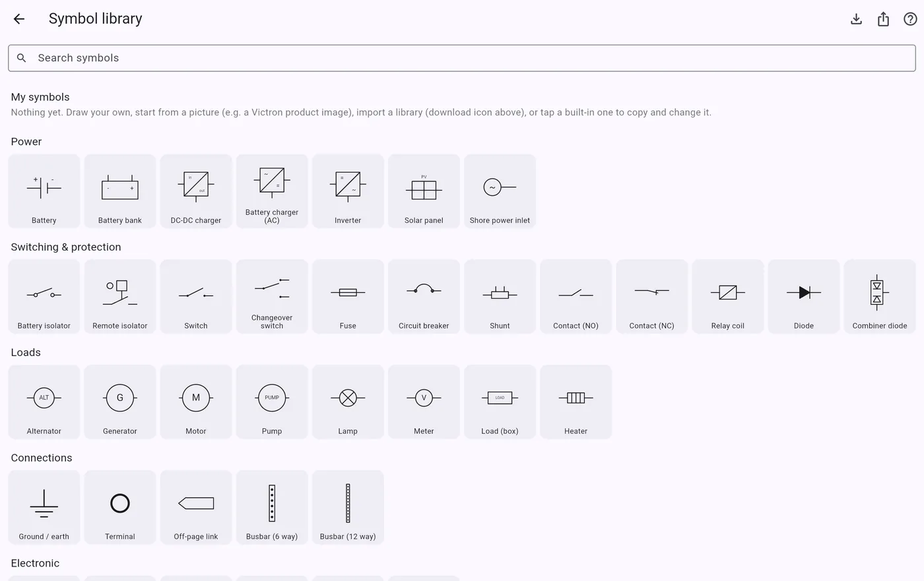Select the Ground / earth symbol
The width and height of the screenshot is (924, 581).
pos(44,508)
